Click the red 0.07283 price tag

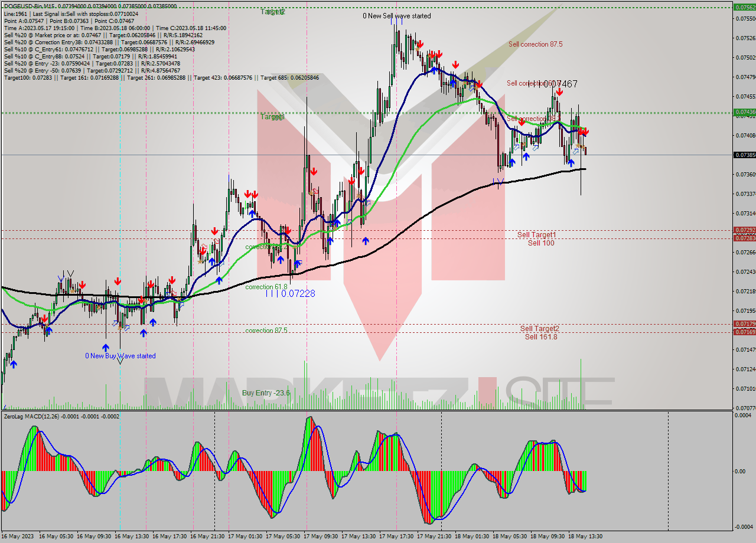pos(744,238)
